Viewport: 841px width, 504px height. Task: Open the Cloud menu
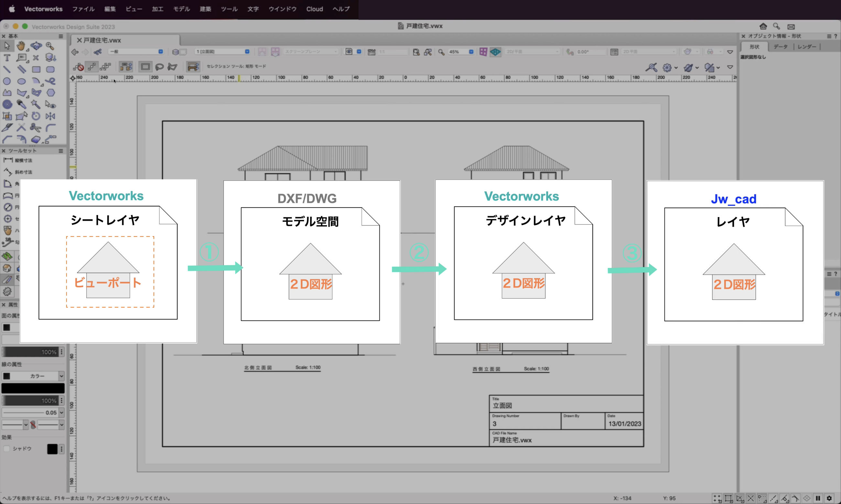[x=314, y=9]
